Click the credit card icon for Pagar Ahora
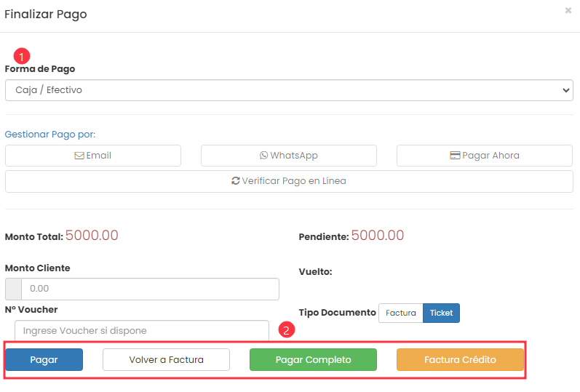580x392 pixels. (455, 156)
